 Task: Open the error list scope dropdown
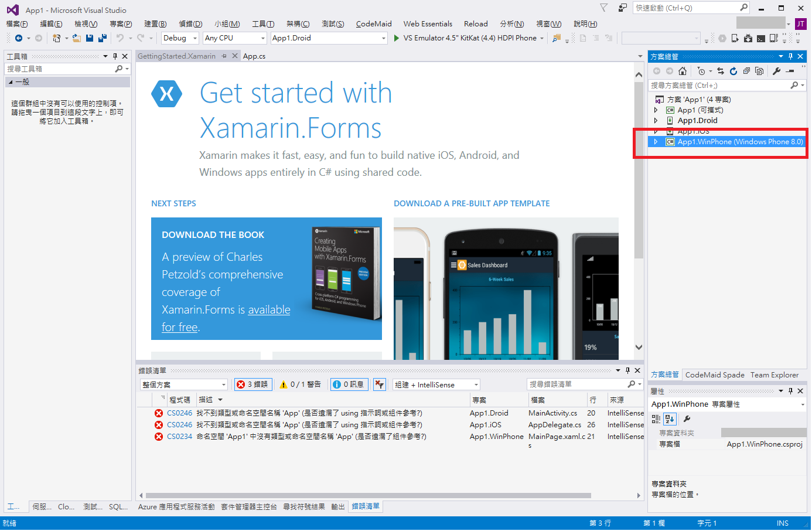tap(183, 384)
